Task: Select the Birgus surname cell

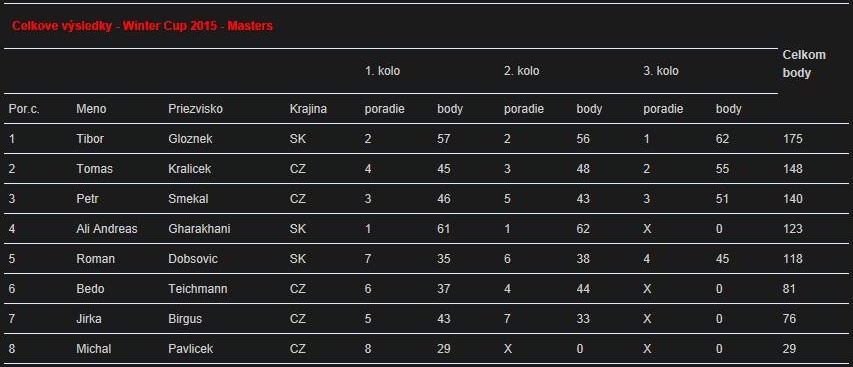Action: (x=184, y=319)
